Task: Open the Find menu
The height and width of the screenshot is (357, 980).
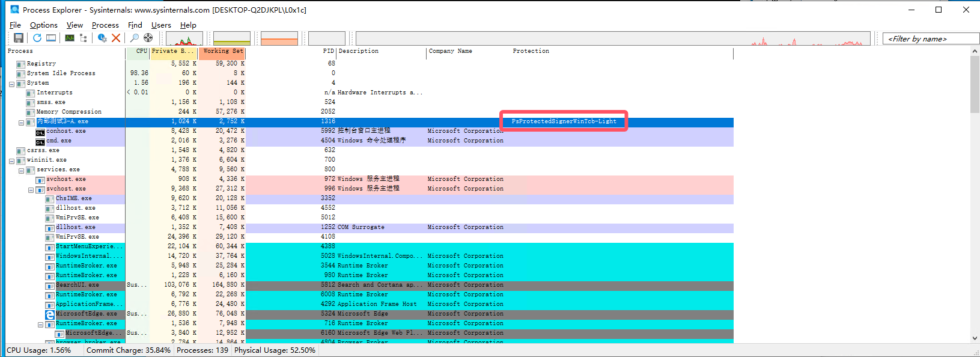Action: 135,25
